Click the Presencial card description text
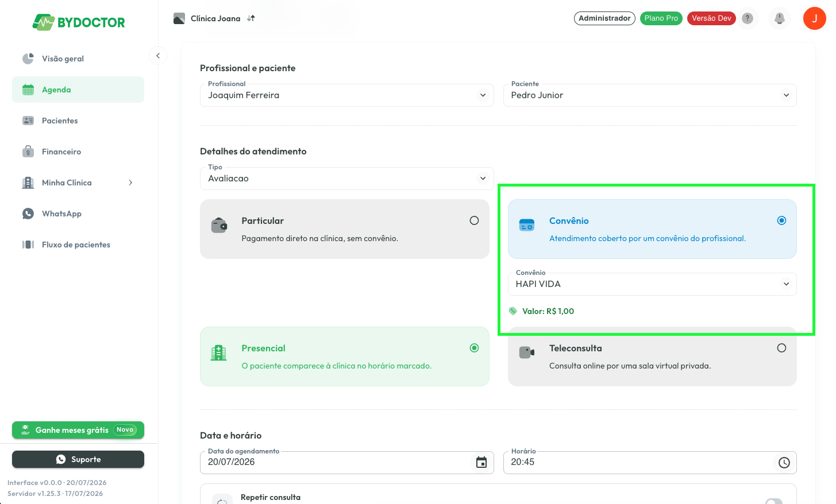 [337, 366]
